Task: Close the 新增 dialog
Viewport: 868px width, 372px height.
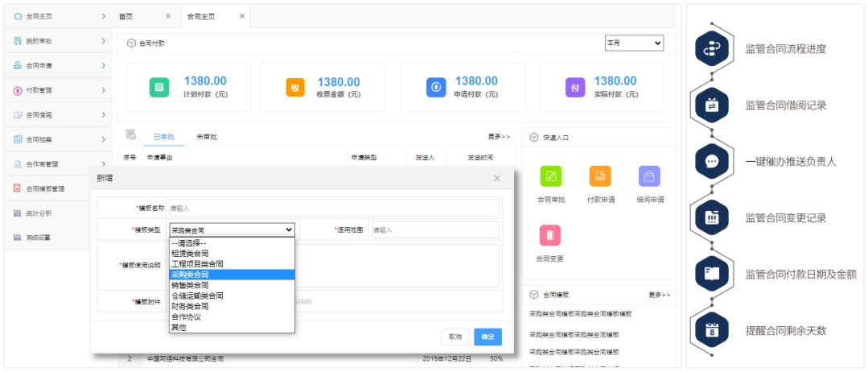Action: [x=496, y=178]
